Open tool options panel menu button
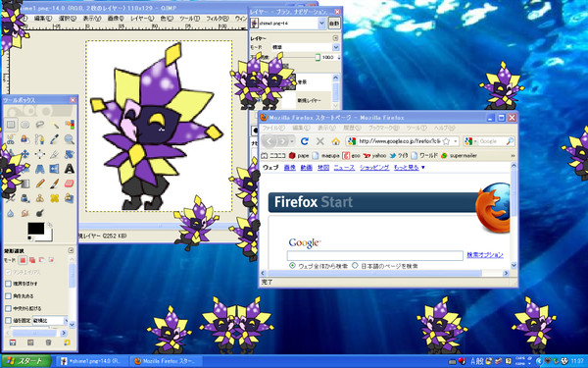 click(x=71, y=250)
